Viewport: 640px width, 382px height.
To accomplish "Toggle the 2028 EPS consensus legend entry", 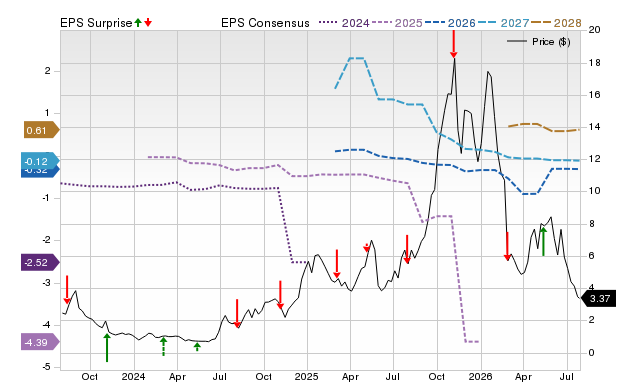I will point(556,23).
